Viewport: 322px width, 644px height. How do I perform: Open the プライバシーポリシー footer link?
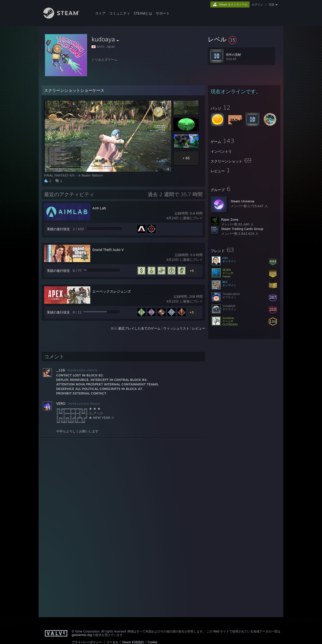pyautogui.click(x=87, y=642)
